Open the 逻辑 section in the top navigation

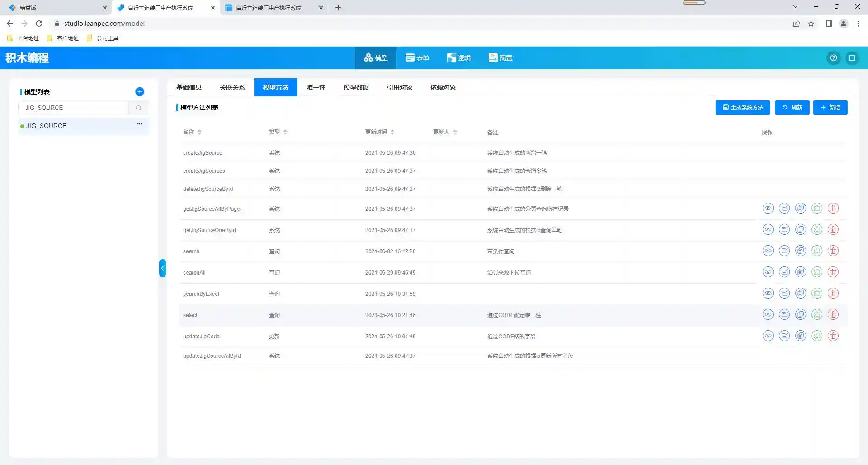(x=459, y=58)
